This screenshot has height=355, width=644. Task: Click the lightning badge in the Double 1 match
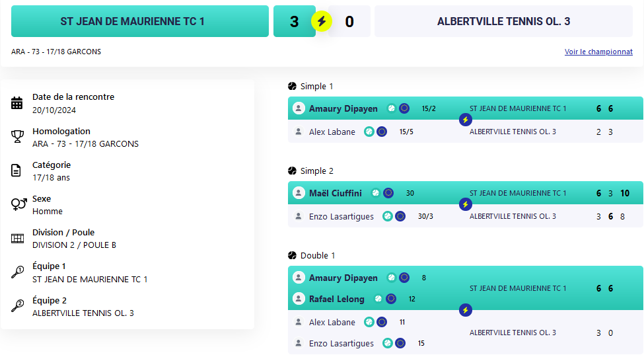466,310
